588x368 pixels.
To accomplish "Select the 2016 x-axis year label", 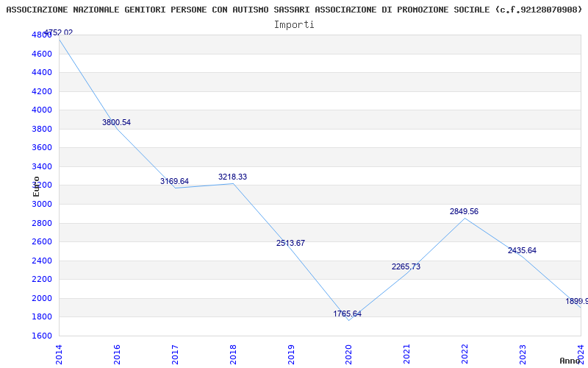I will coord(117,355).
